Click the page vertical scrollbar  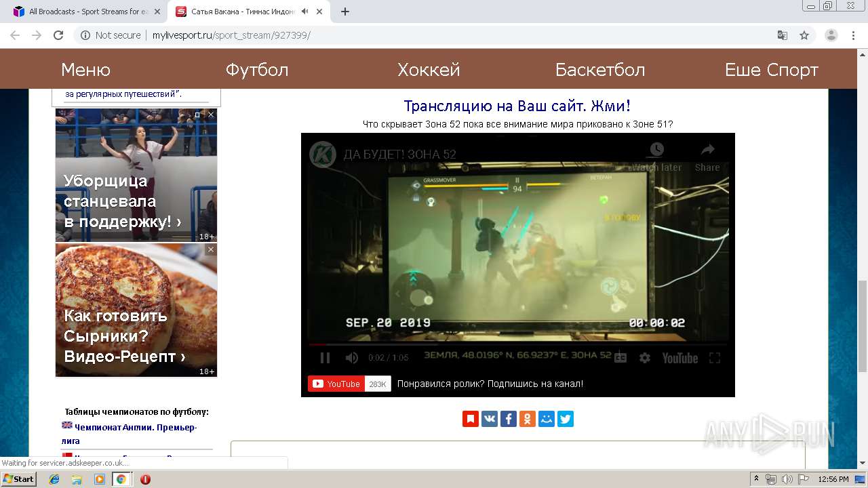coord(863,325)
